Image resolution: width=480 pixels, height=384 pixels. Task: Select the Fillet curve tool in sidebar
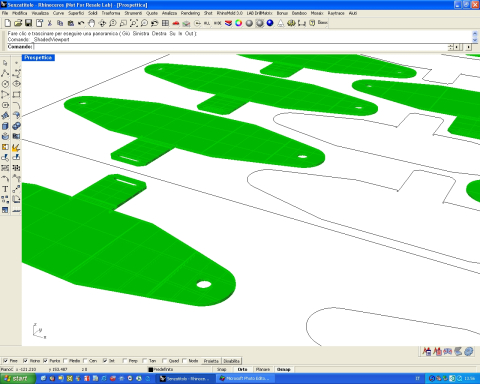click(x=16, y=105)
